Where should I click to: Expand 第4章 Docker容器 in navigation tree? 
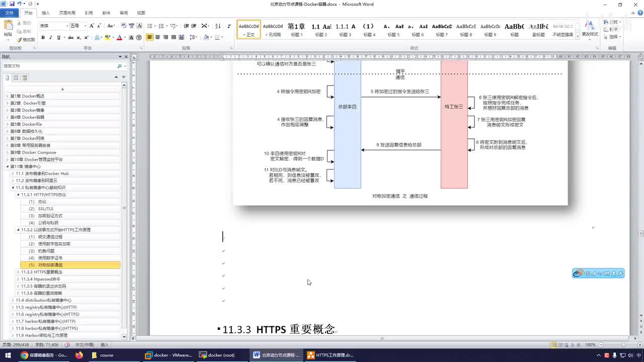coord(8,117)
